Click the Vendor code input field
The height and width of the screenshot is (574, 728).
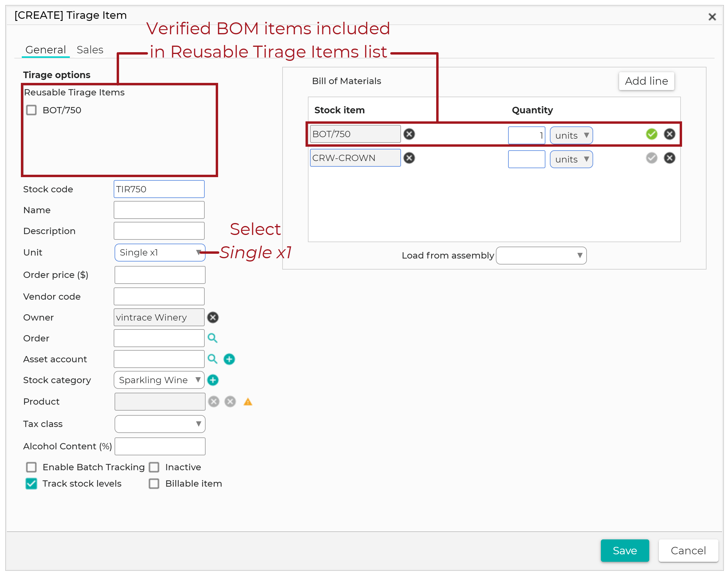(159, 296)
